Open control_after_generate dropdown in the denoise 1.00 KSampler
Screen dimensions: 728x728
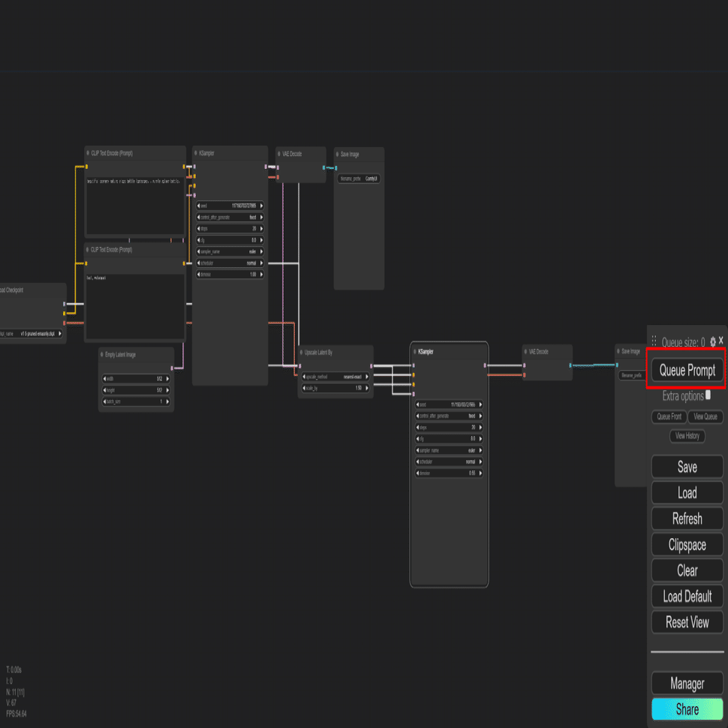pos(230,218)
